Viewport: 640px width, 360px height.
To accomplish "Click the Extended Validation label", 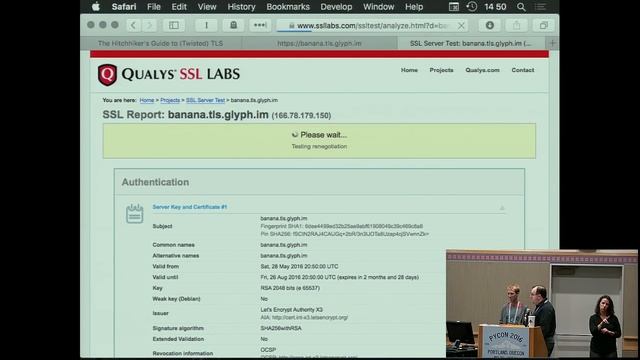I will coord(178,339).
